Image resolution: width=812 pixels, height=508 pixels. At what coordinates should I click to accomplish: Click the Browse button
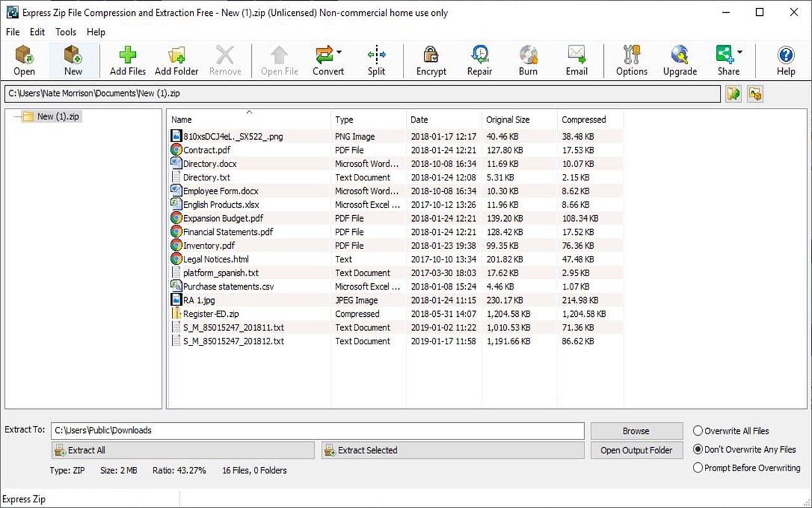pyautogui.click(x=636, y=431)
